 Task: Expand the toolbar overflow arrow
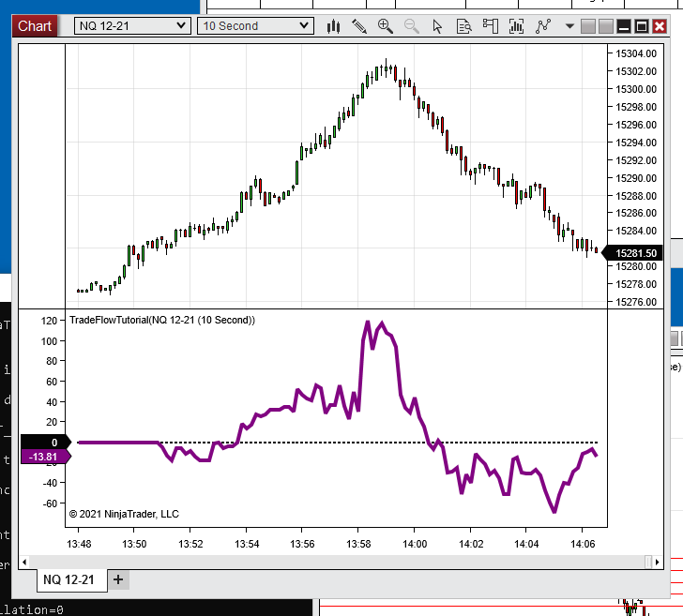tap(569, 26)
